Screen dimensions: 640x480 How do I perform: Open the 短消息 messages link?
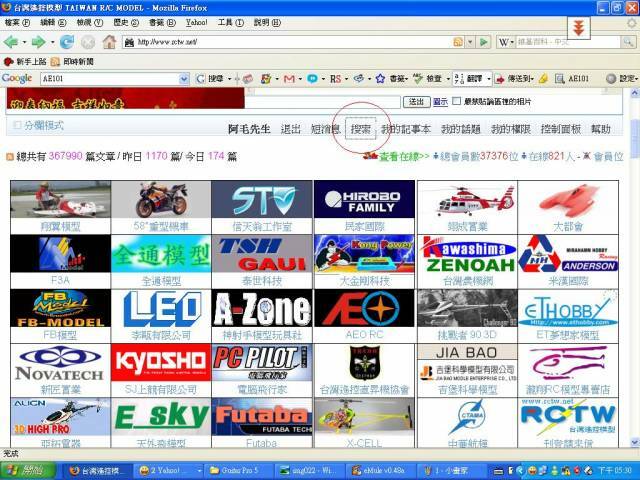point(325,129)
